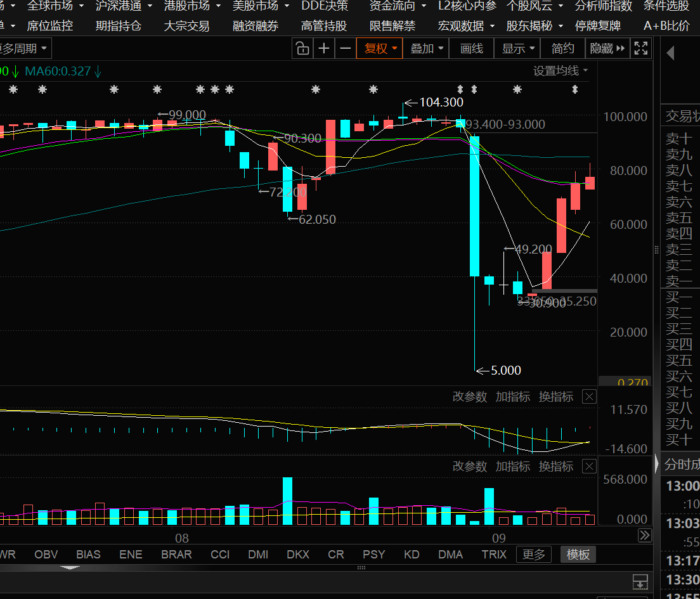Open 高管持股 menu item
The height and width of the screenshot is (599, 700).
click(x=323, y=26)
